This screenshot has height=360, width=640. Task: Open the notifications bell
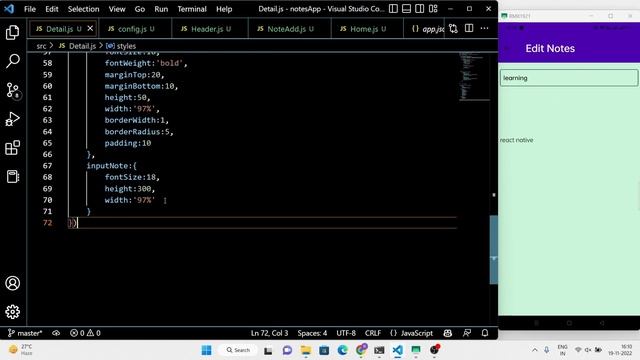485,333
